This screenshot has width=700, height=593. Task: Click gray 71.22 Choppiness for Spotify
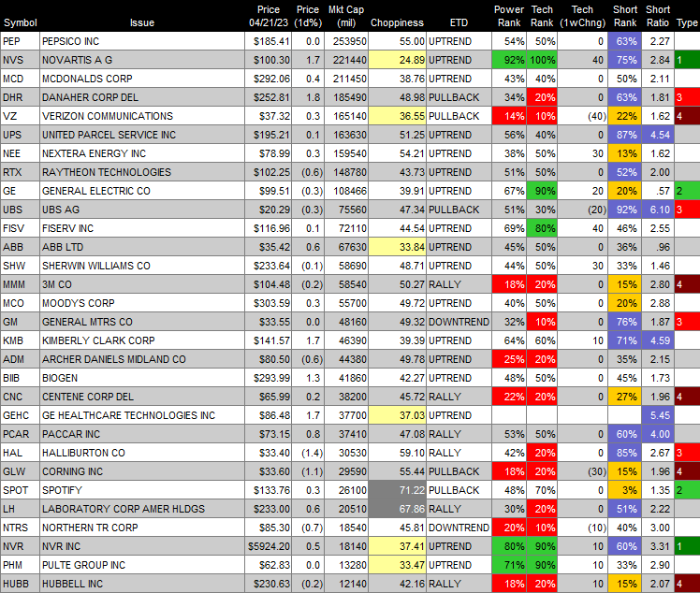point(397,491)
